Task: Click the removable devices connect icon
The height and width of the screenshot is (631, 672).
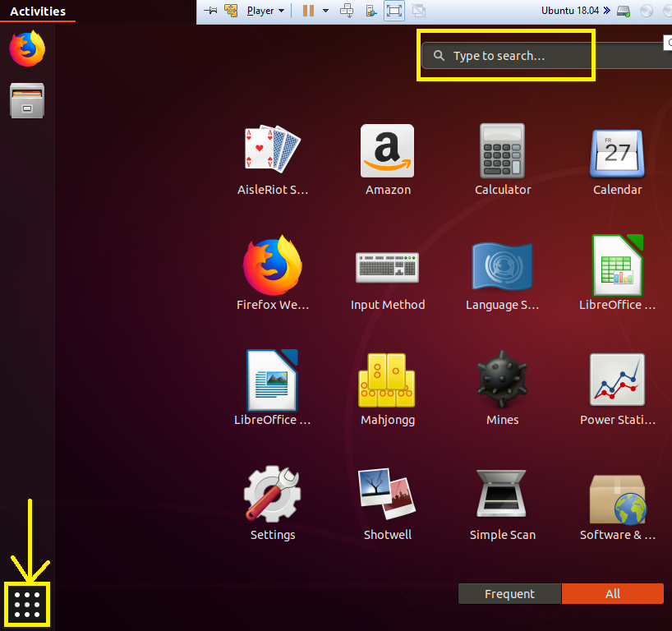Action: coord(371,11)
